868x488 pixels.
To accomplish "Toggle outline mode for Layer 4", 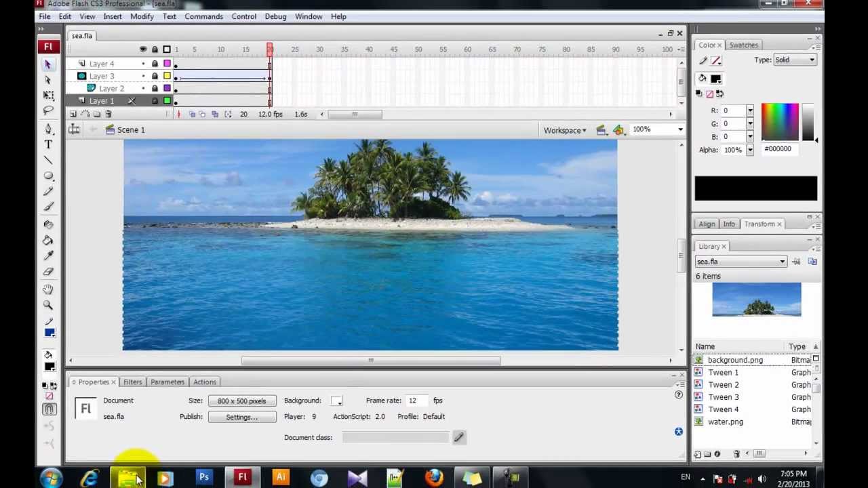I will 167,63.
